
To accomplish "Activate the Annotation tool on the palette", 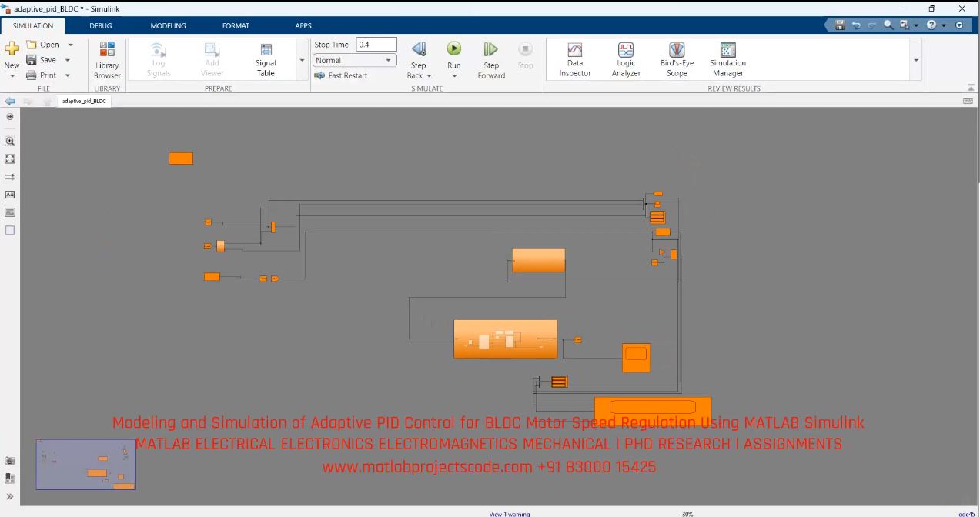I will [x=10, y=195].
